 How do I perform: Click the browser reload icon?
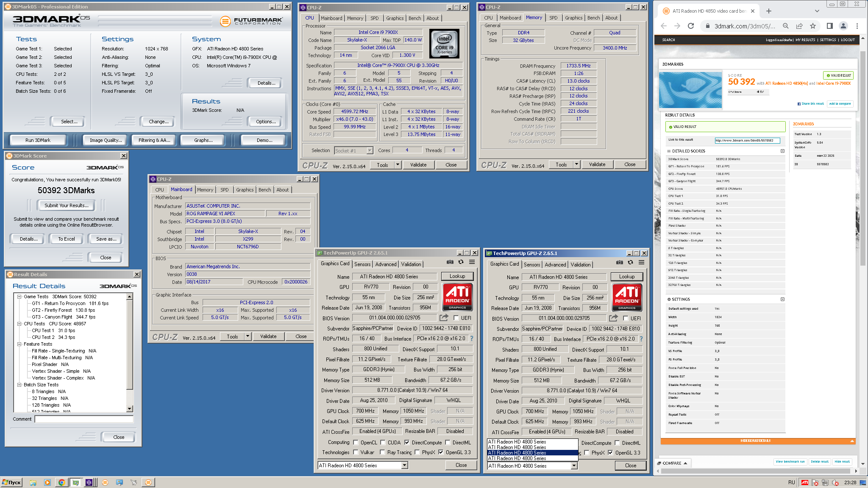tap(691, 26)
